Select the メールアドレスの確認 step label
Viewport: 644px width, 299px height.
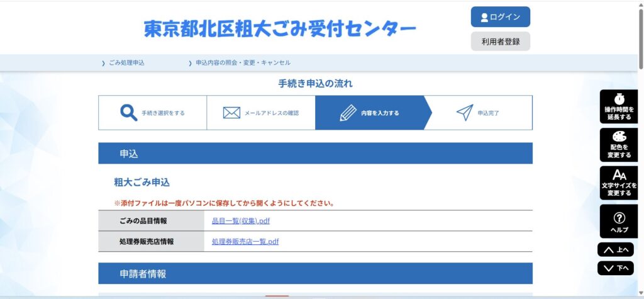271,113
